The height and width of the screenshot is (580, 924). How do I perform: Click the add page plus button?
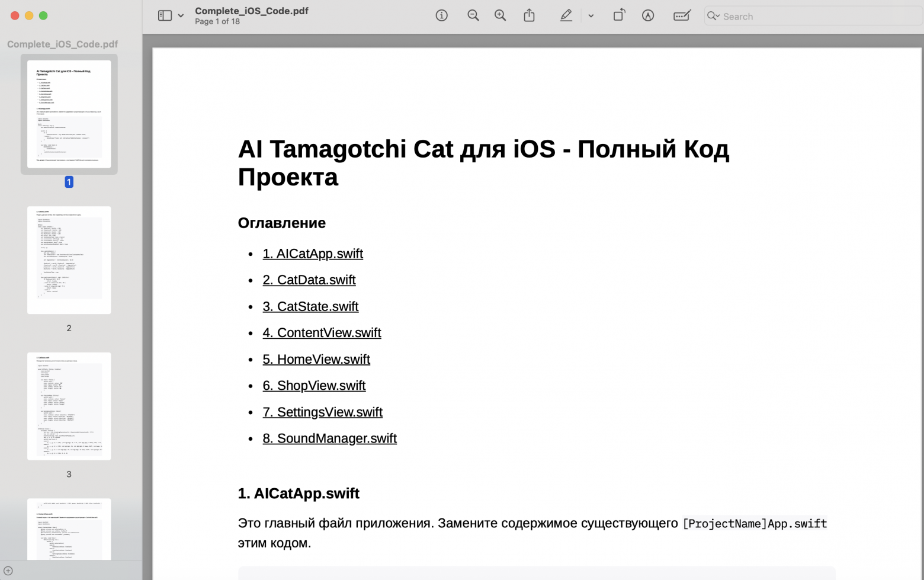coord(8,571)
